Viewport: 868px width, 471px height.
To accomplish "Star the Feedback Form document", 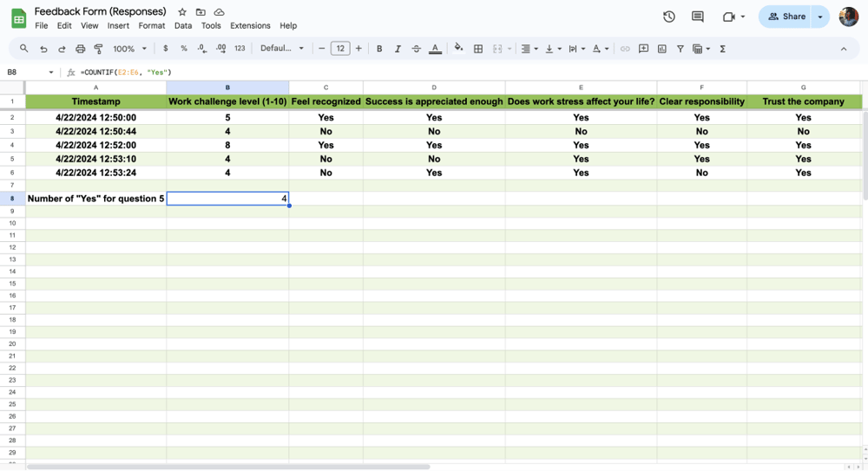I will (x=182, y=12).
